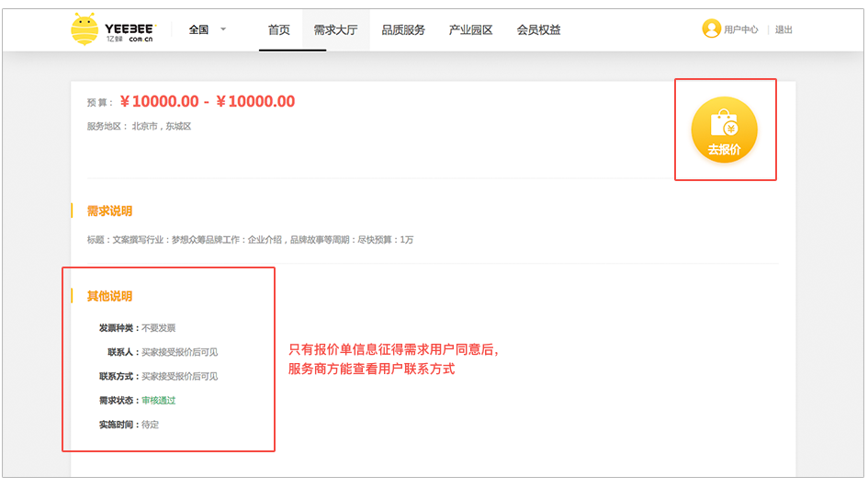Navigate to 会员权益
Image resolution: width=868 pixels, height=489 pixels.
[x=538, y=30]
